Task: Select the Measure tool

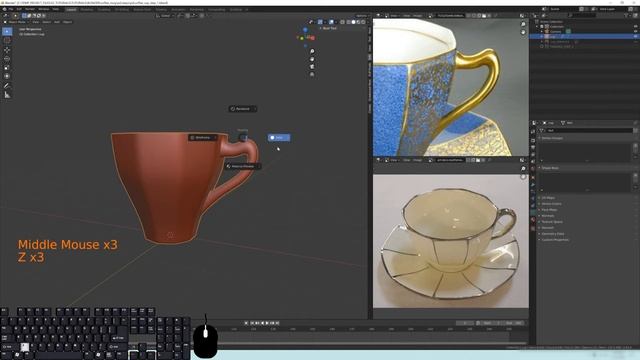Action: point(7,95)
